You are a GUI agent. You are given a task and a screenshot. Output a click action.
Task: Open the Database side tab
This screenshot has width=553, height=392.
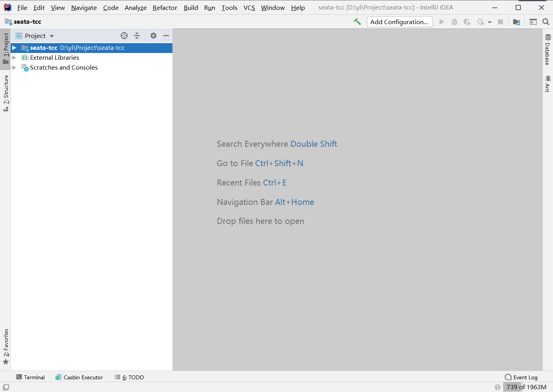click(x=547, y=50)
